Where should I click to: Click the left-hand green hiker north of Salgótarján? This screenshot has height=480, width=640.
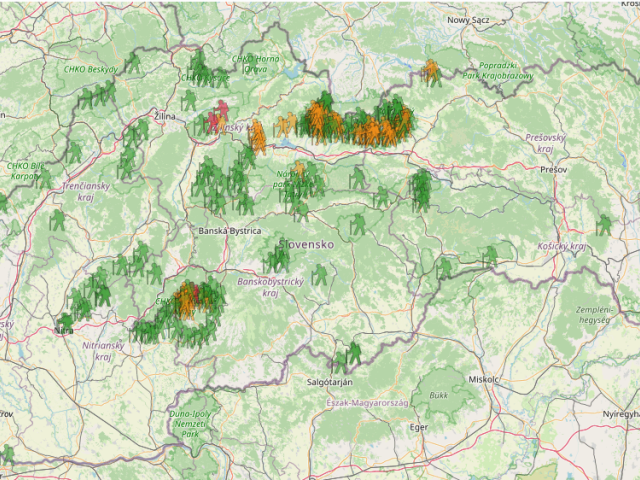(x=339, y=362)
